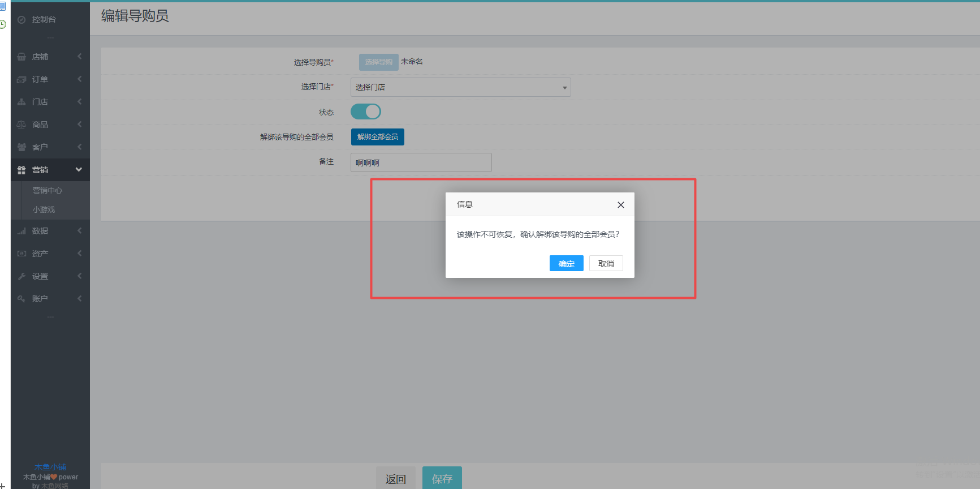Click the 门店 store icon in sidebar
The height and width of the screenshot is (489, 980).
pyautogui.click(x=21, y=102)
